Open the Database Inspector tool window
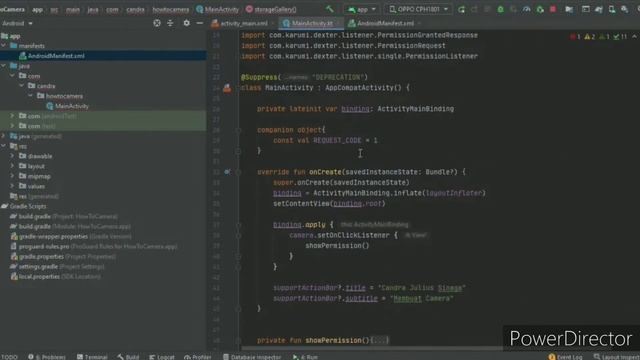Screen dimensions: 640x360 coord(252,357)
